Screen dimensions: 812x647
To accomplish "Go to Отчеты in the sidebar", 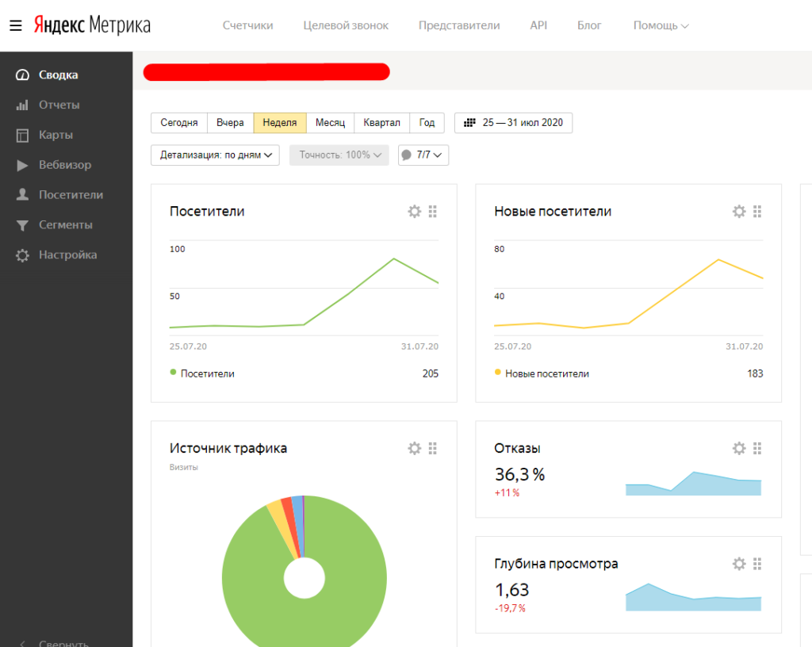I will point(59,105).
